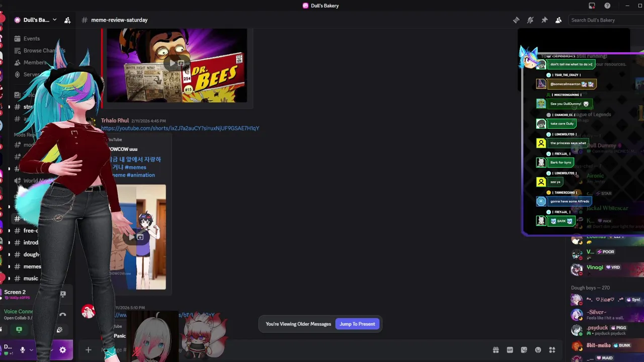
Task: Click Jump To Present button
Action: pos(357,324)
